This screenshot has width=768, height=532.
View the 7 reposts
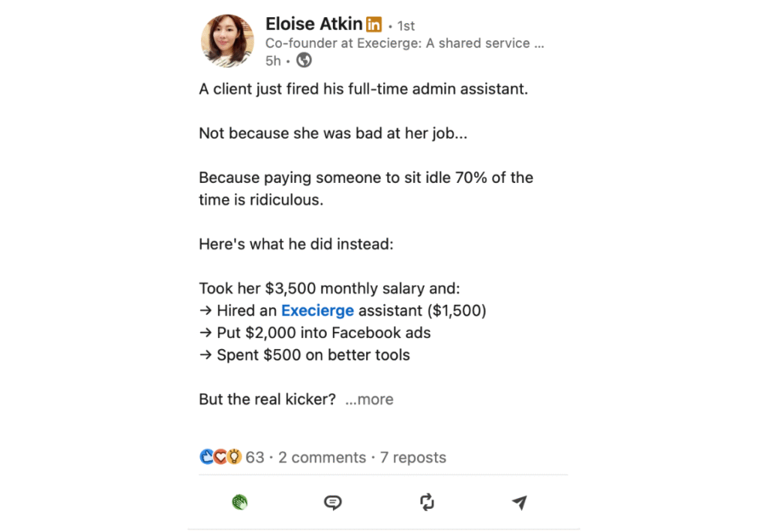(412, 457)
